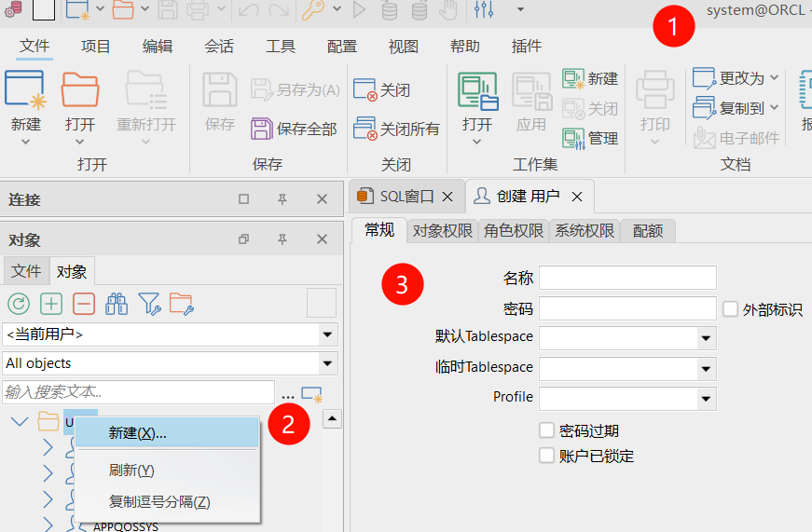This screenshot has height=532, width=812.
Task: Tick the 账户已锁定 checkbox
Action: tap(547, 456)
